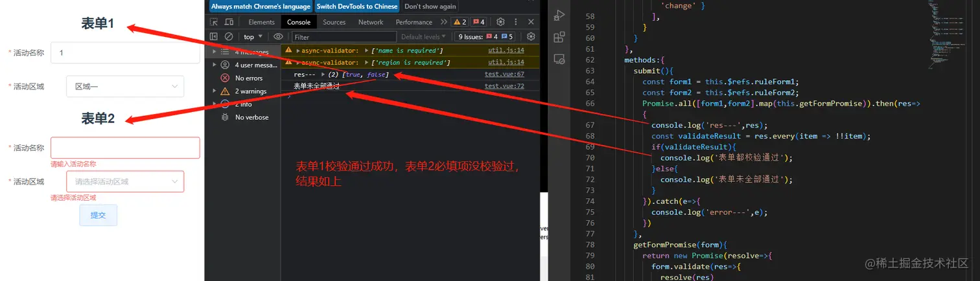Expand the (2) [true, false] array
Viewport: 980px width, 281px height.
pyautogui.click(x=323, y=75)
